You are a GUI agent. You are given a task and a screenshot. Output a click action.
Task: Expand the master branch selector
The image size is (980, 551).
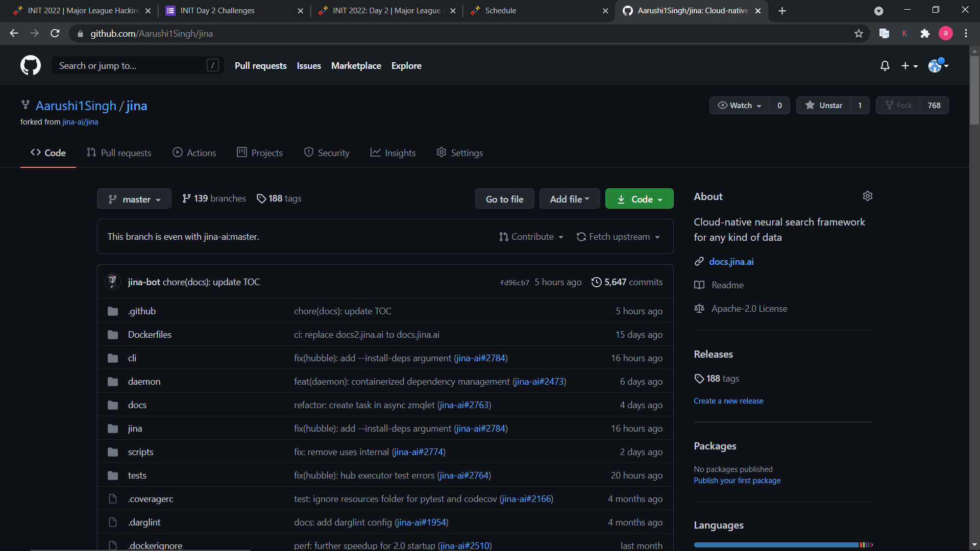pos(134,199)
